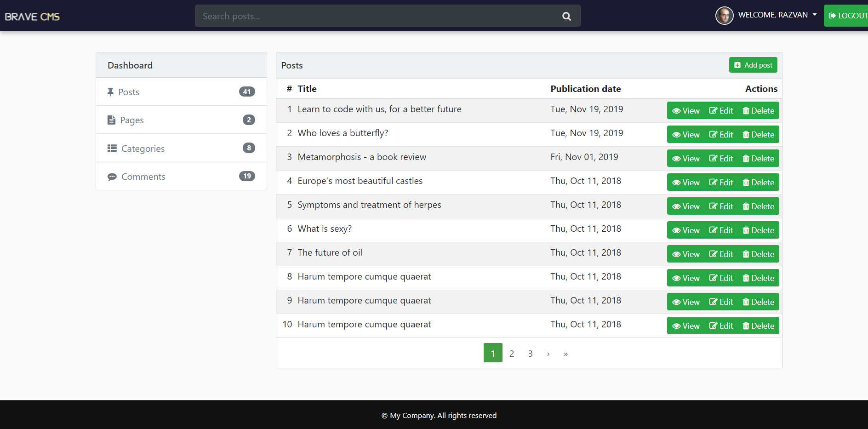Go to page 2 of posts
The height and width of the screenshot is (429, 868).
tap(512, 353)
